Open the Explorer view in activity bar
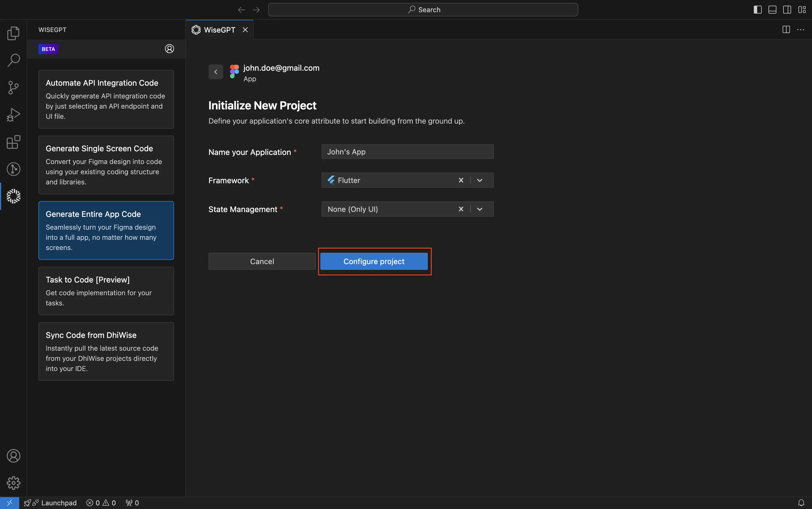Image resolution: width=812 pixels, height=509 pixels. (14, 33)
